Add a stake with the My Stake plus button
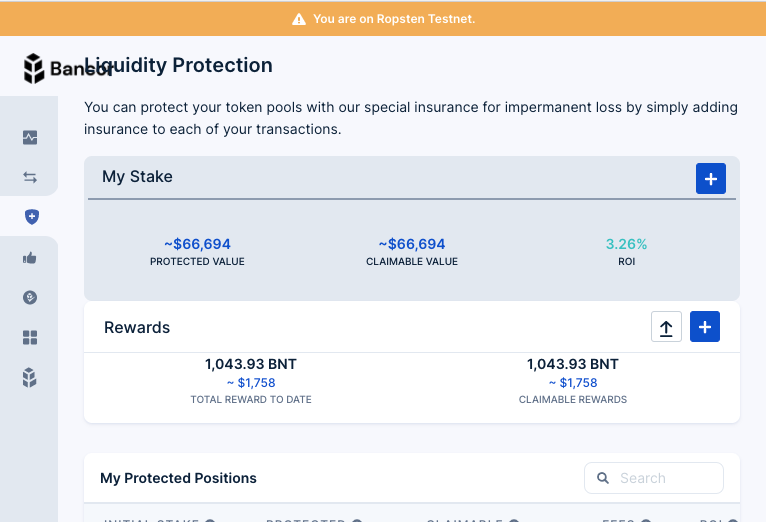The image size is (766, 522). point(710,179)
